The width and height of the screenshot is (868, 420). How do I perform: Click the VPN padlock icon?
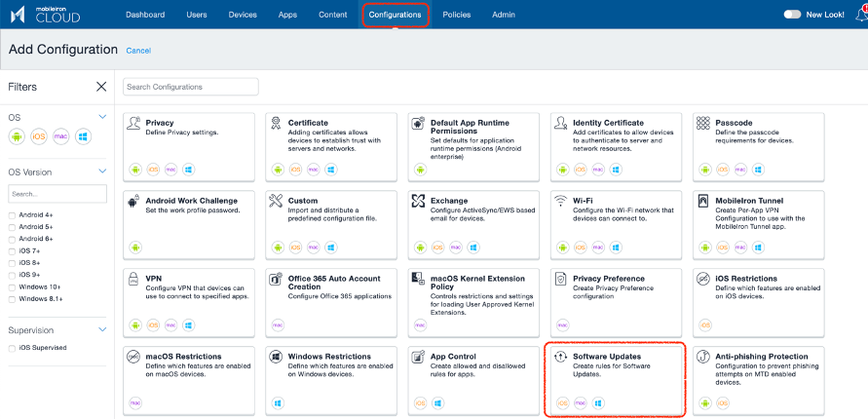133,280
